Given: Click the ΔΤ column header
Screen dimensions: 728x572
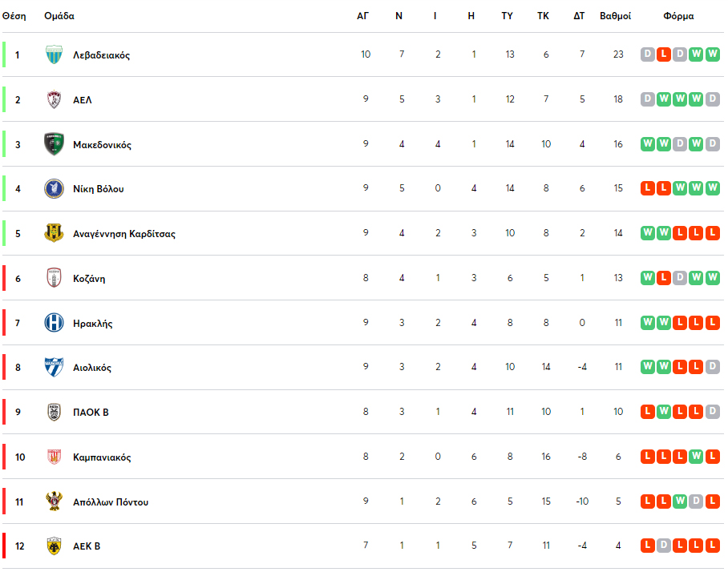Looking at the screenshot, I should [579, 16].
